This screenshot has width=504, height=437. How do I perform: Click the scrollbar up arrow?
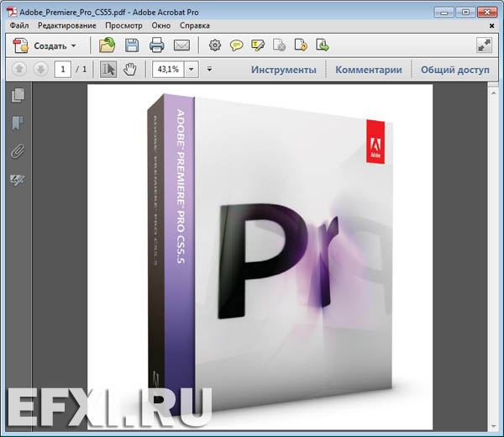494,93
